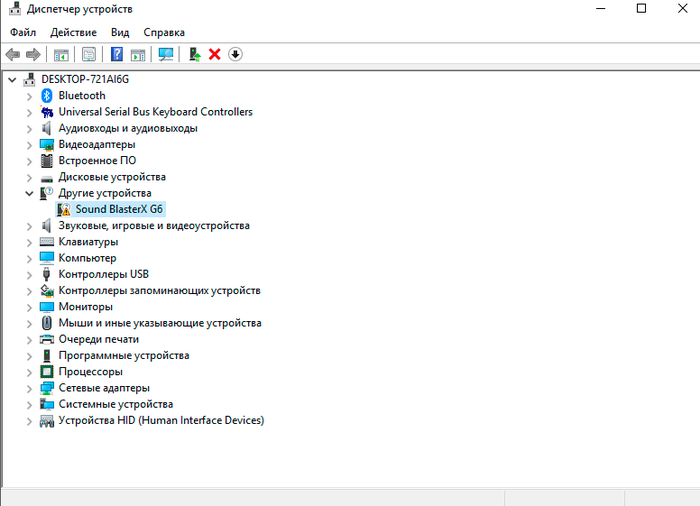Toggle the console tree pane icon

[x=61, y=54]
